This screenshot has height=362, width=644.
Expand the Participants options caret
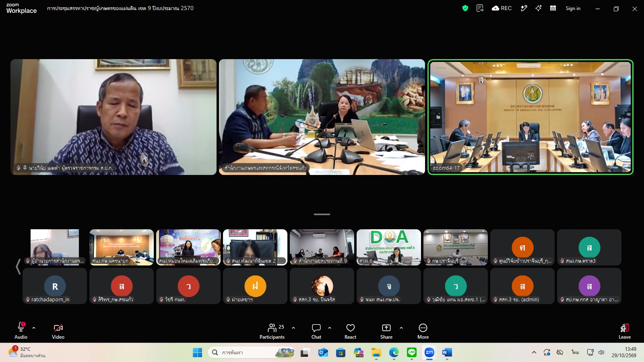(293, 328)
